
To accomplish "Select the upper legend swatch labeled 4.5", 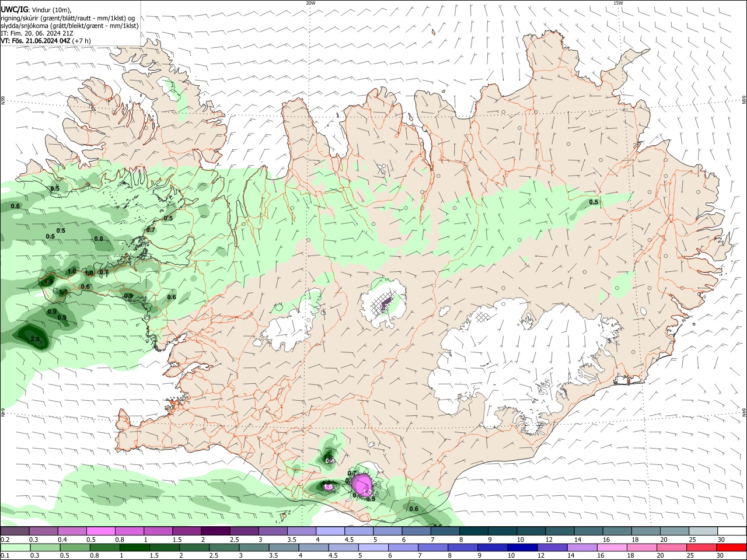I will pyautogui.click(x=358, y=531).
